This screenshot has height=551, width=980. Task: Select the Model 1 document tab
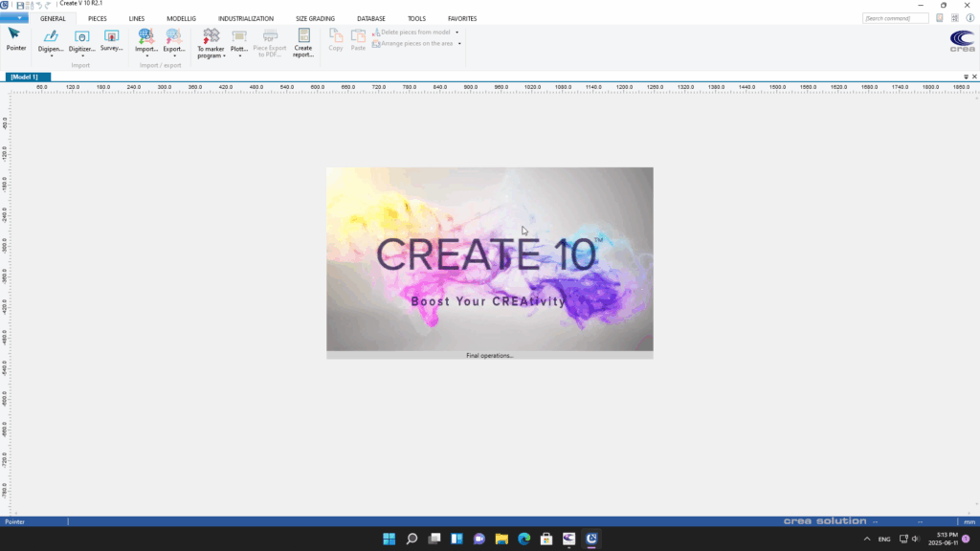(25, 77)
